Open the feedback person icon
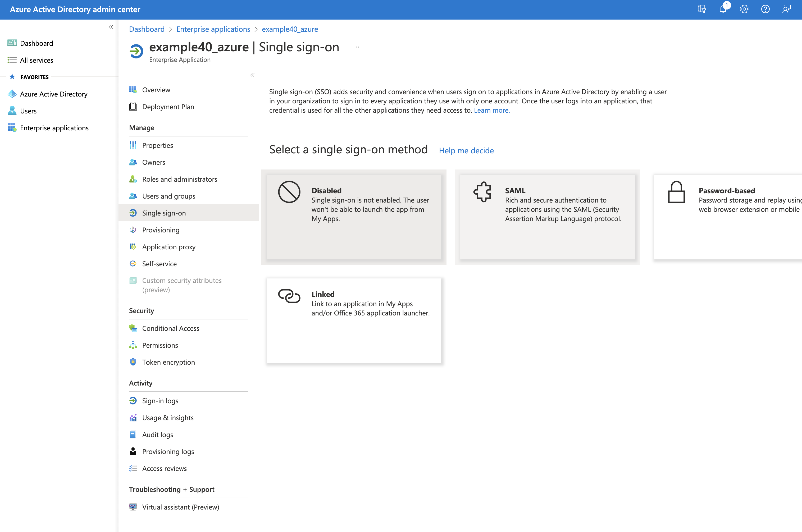Screen dimensions: 802x532 coord(786,9)
